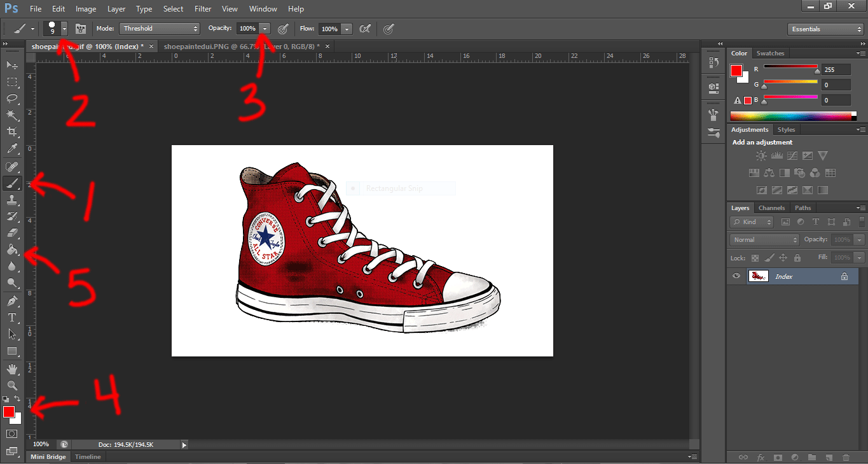Select the Pen tool

tap(12, 300)
